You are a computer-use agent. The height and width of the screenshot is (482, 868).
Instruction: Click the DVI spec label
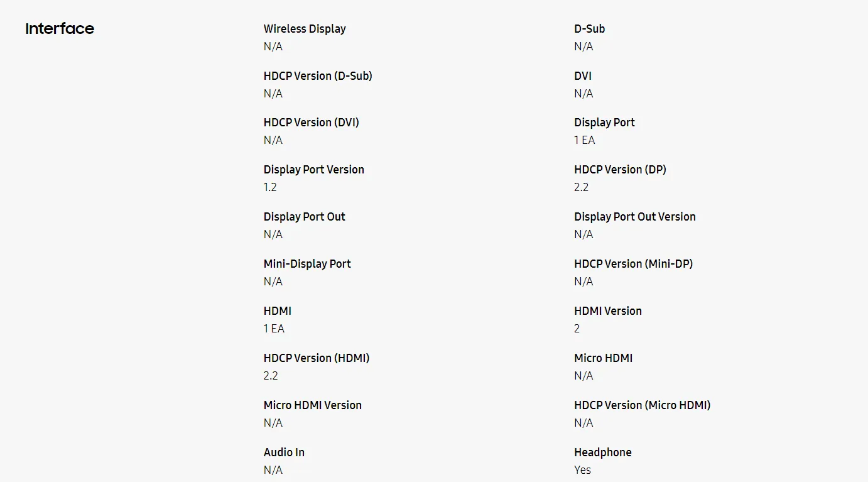coord(582,76)
